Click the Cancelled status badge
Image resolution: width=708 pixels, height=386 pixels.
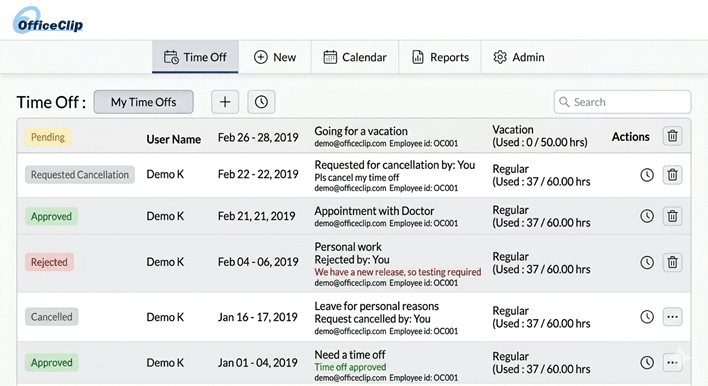pos(51,317)
